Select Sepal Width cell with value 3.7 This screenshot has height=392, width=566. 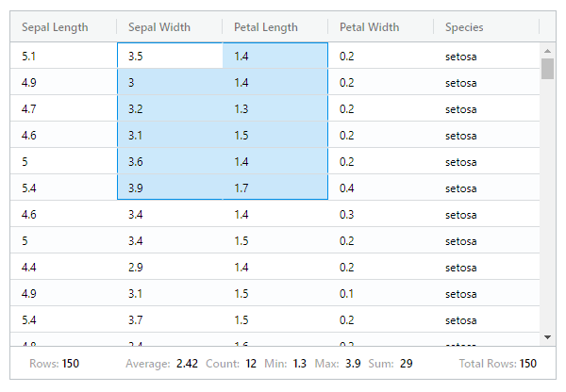click(170, 319)
